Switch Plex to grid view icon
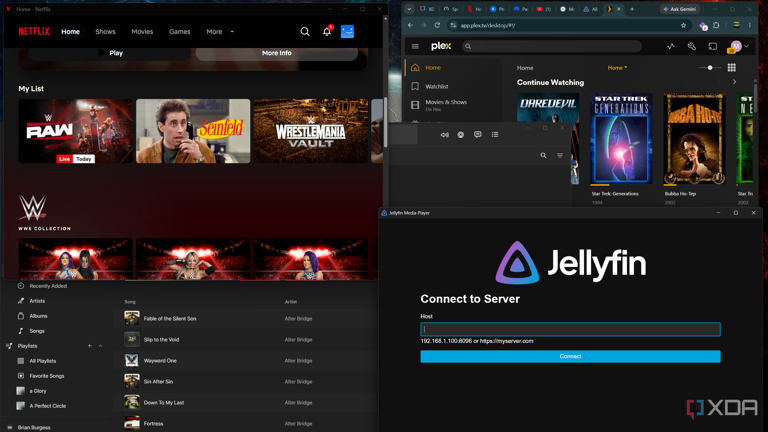Viewport: 768px width, 432px height. [x=731, y=68]
